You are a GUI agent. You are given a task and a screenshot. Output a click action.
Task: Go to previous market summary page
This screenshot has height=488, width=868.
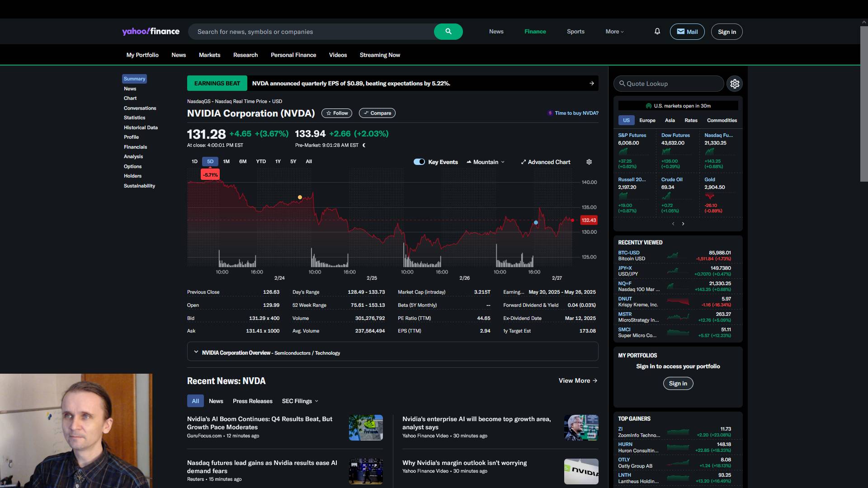click(x=673, y=224)
